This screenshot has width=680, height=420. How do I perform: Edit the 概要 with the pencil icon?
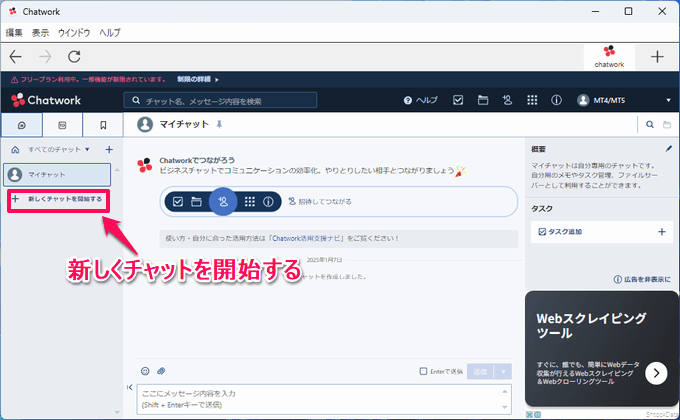(x=668, y=149)
